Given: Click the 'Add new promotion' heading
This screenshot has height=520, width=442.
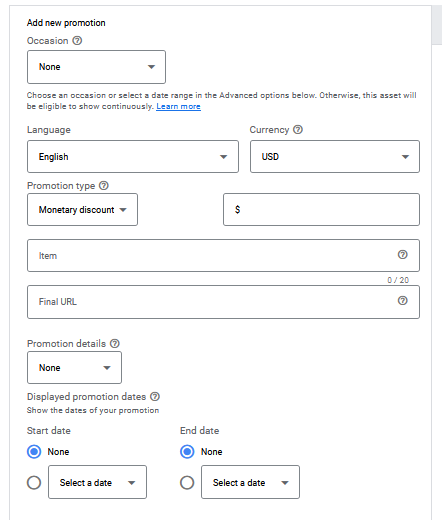Looking at the screenshot, I should point(66,23).
